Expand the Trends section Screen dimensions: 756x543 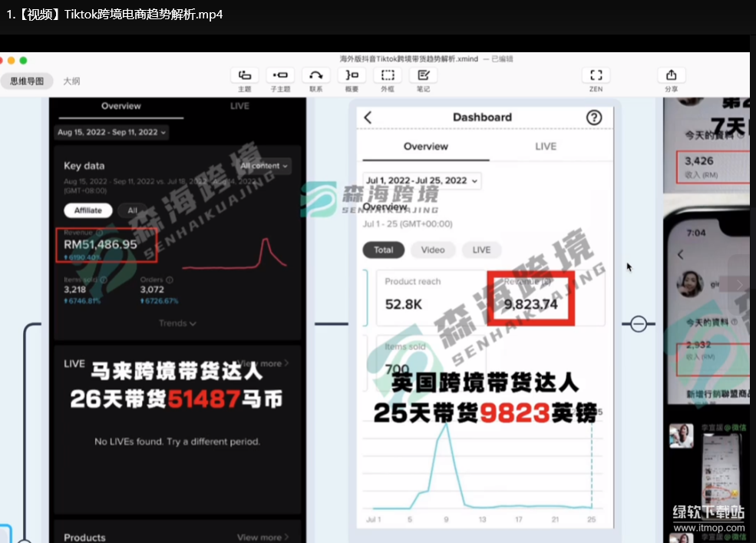coord(177,323)
